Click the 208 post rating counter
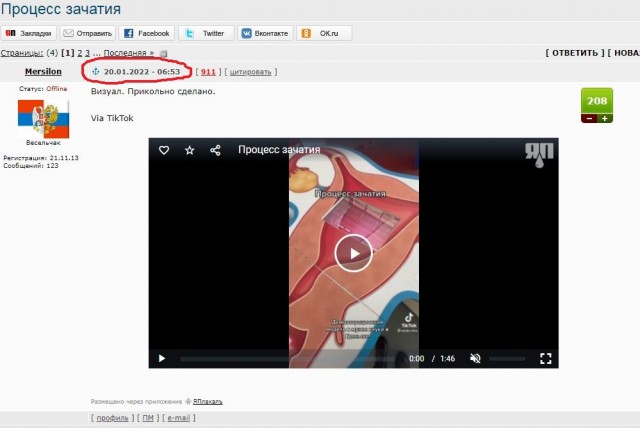Viewport: 640px width, 428px height. (x=597, y=100)
